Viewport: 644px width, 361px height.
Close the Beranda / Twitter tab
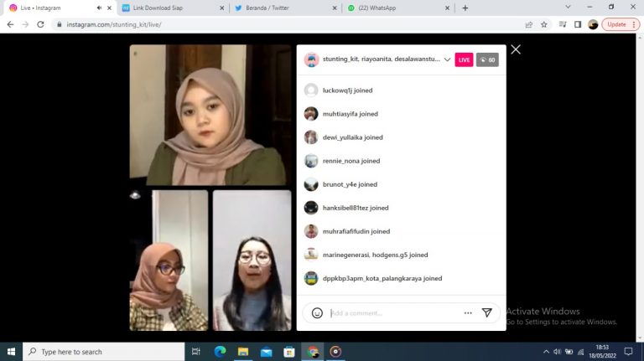click(x=335, y=8)
